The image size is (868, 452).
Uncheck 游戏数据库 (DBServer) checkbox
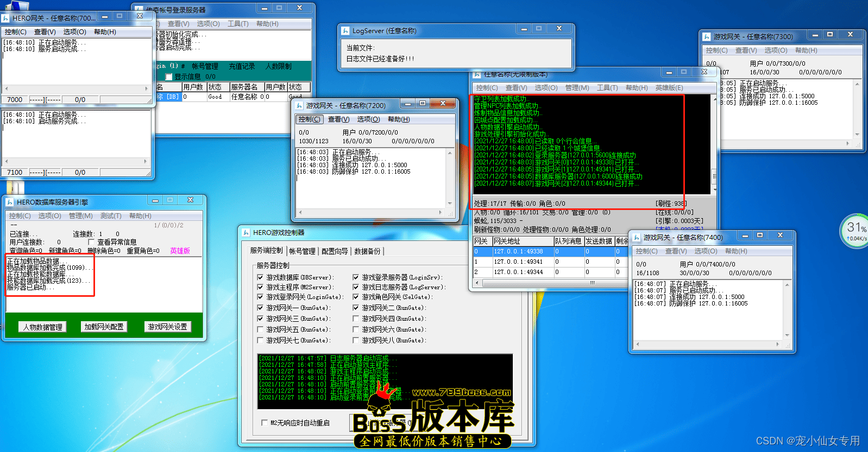pyautogui.click(x=260, y=277)
